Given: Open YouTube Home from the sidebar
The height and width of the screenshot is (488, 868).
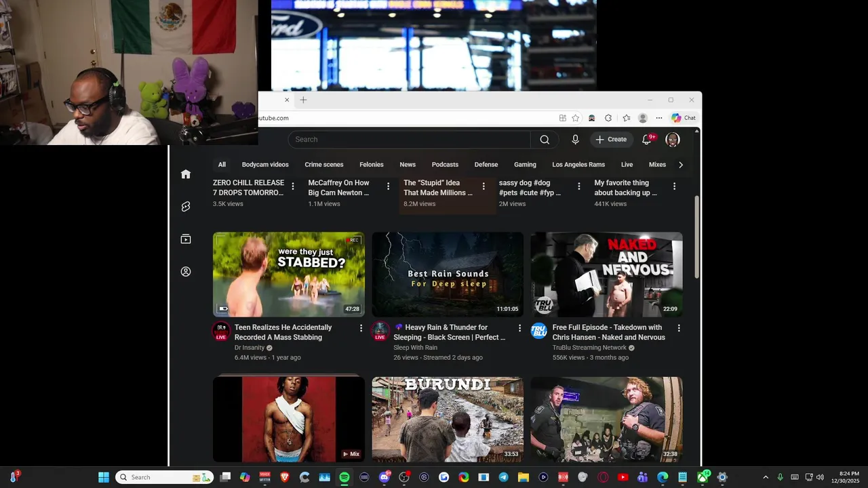Looking at the screenshot, I should point(186,174).
